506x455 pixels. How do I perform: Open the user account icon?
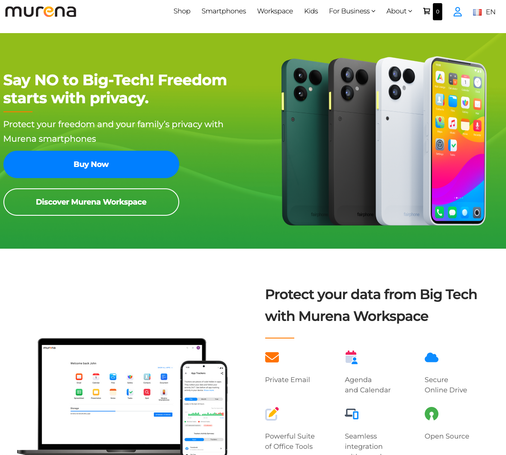pyautogui.click(x=457, y=12)
